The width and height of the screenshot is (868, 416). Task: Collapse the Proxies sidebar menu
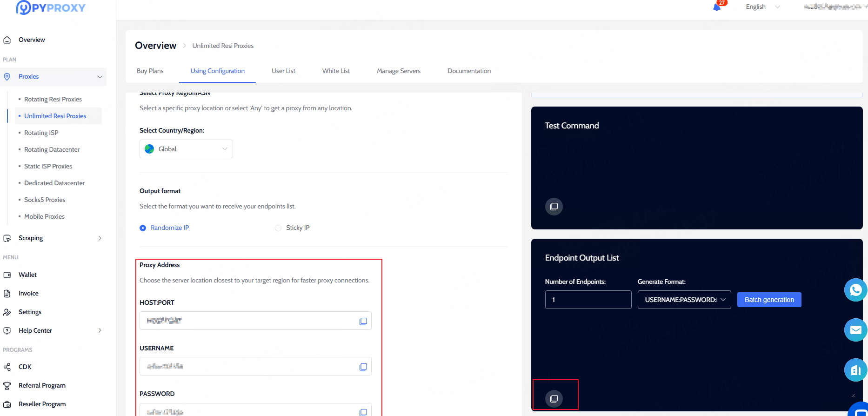pos(100,77)
